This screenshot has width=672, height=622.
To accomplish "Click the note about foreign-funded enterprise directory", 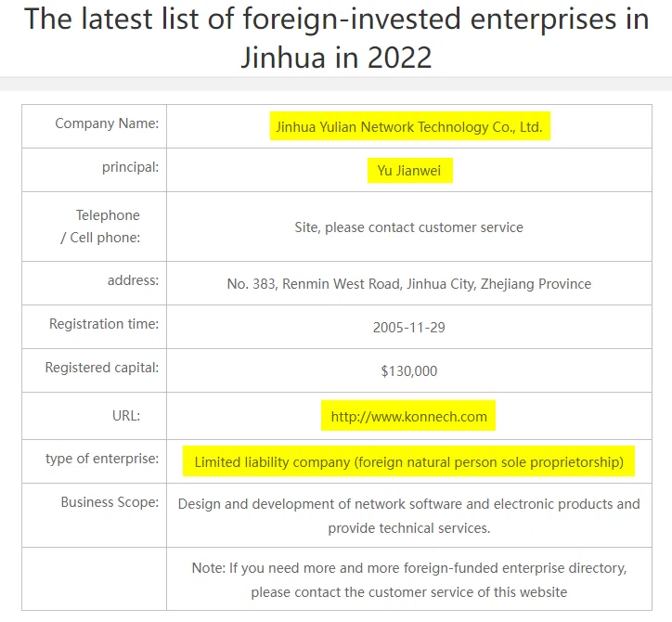I will click(x=408, y=579).
